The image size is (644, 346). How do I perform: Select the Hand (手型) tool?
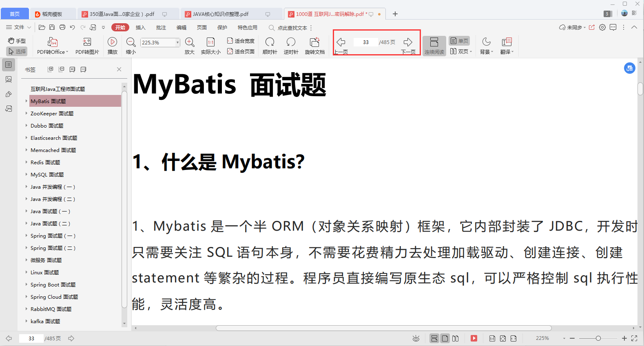(17, 41)
